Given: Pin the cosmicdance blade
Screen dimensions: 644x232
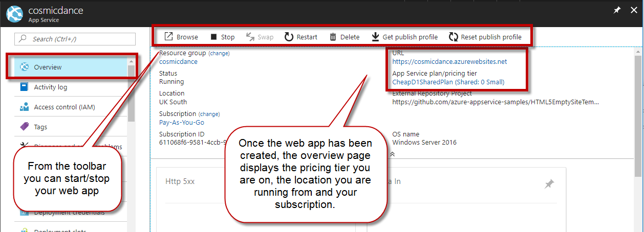Looking at the screenshot, I should 617,10.
